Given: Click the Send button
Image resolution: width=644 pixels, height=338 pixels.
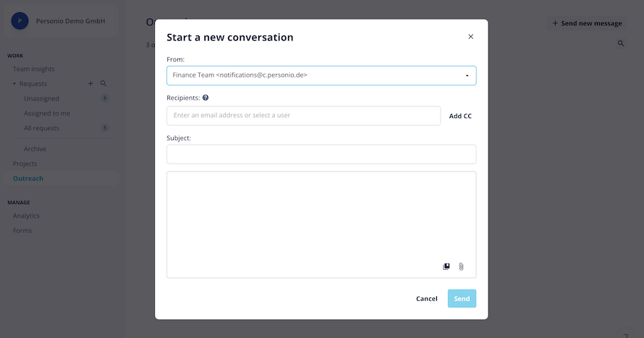Looking at the screenshot, I should [x=462, y=299].
